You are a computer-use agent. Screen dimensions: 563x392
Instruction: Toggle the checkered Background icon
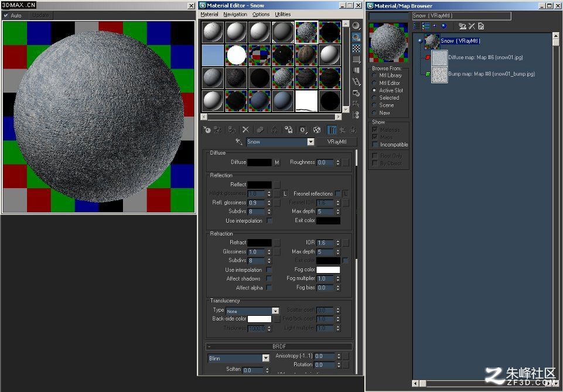(x=356, y=48)
